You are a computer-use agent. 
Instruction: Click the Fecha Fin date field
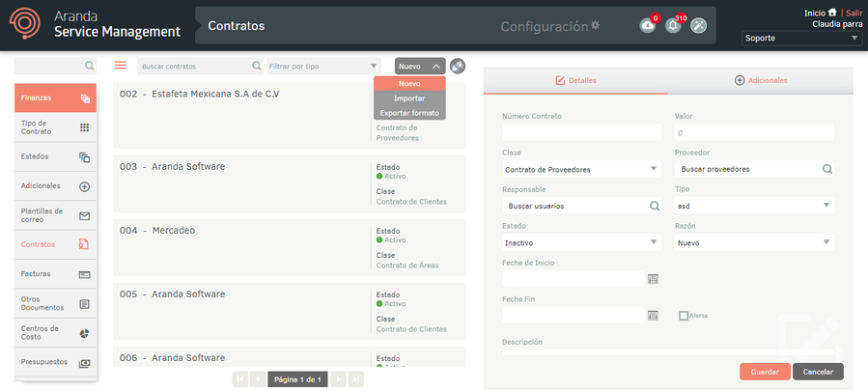point(574,315)
